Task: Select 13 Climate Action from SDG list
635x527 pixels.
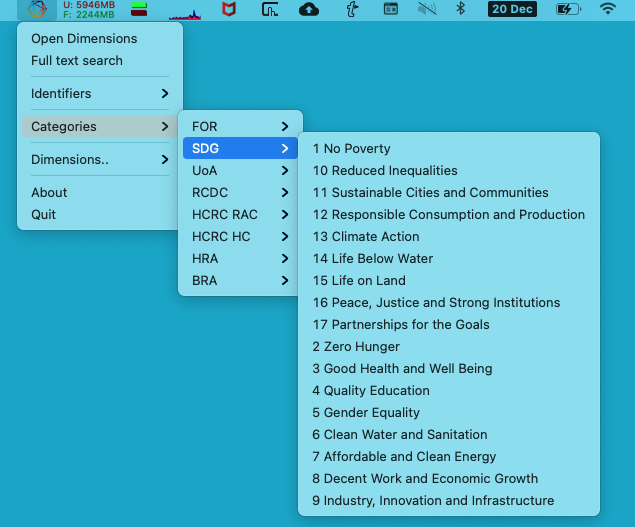Action: click(366, 236)
